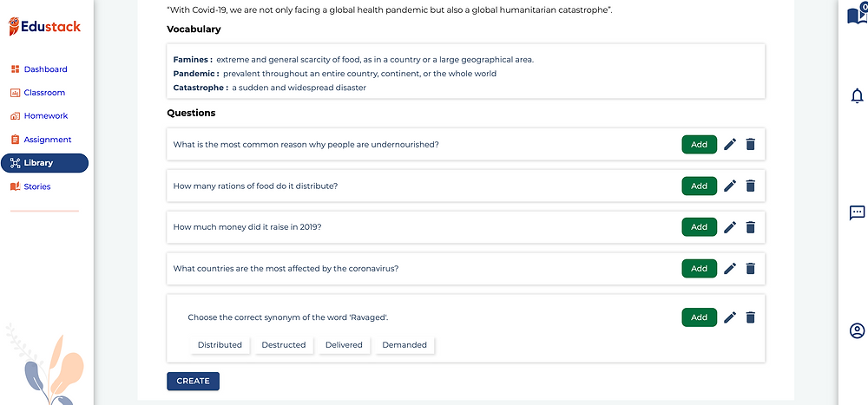Edit the Ravaged synonym question
The image size is (868, 405).
coord(730,317)
